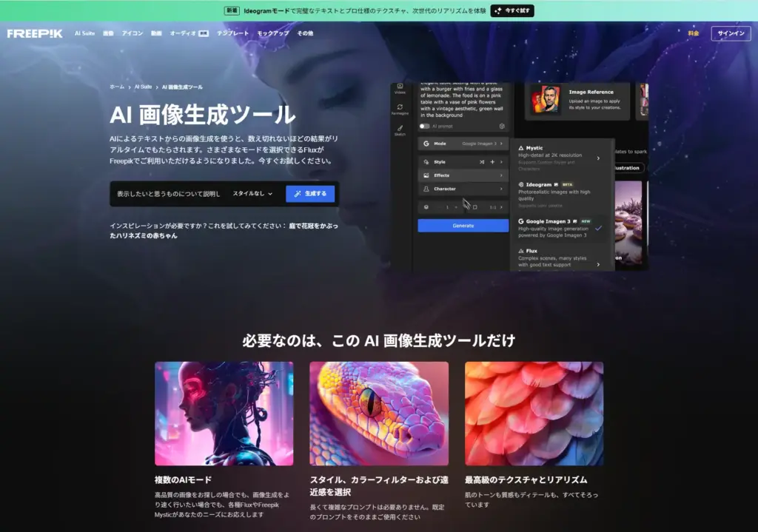Image resolution: width=758 pixels, height=532 pixels.
Task: Click the 生成する button
Action: coord(310,194)
